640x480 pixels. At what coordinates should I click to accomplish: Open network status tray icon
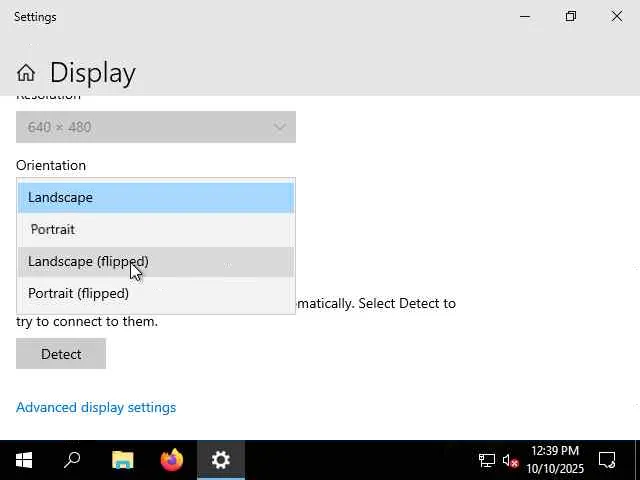pyautogui.click(x=487, y=461)
